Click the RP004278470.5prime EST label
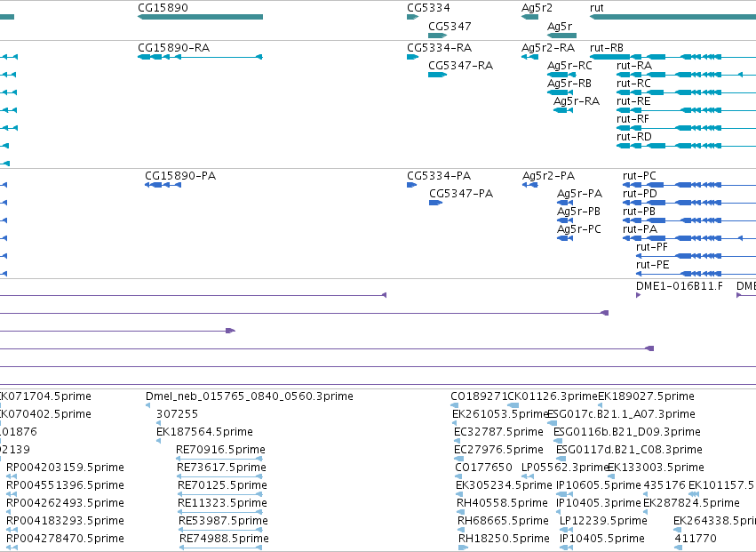Image resolution: width=756 pixels, height=552 pixels. pos(65,539)
